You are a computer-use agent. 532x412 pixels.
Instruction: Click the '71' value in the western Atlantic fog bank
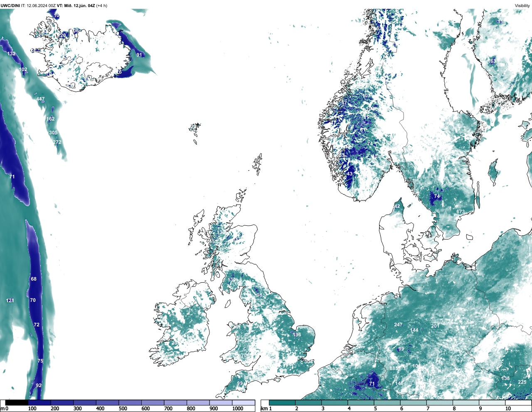[12, 177]
